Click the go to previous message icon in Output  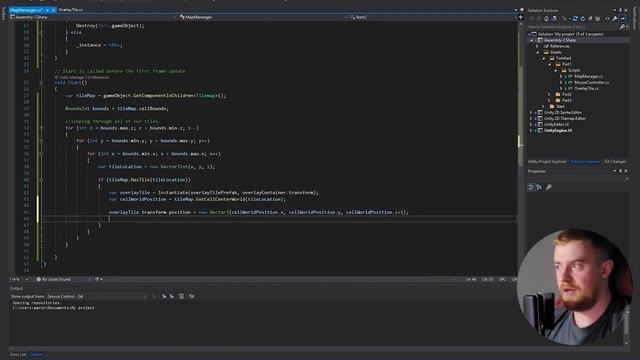164,296
